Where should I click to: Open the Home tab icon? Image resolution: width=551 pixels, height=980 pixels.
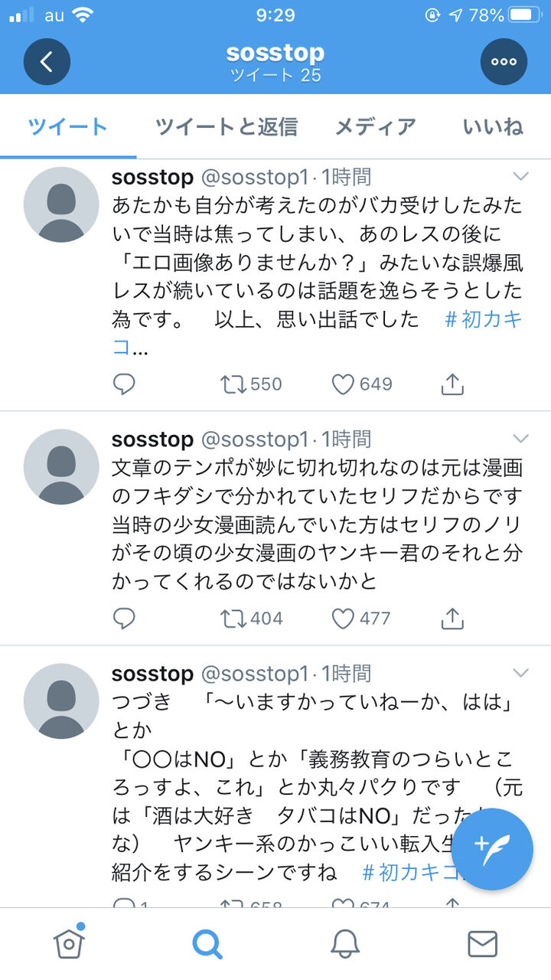[69, 943]
